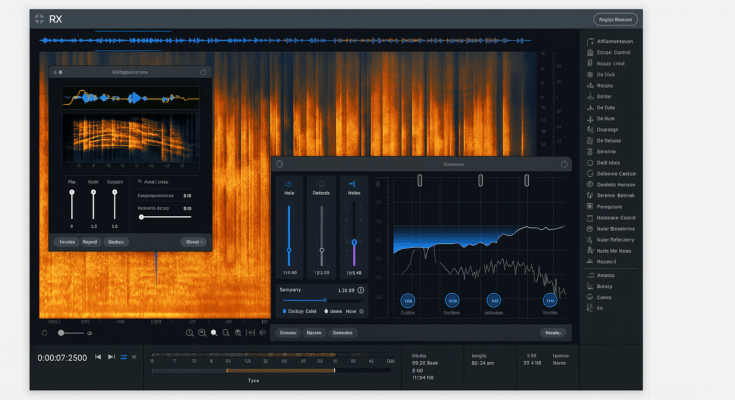This screenshot has height=400, width=735.
Task: Toggle the Holes band icon
Action: coord(352,184)
